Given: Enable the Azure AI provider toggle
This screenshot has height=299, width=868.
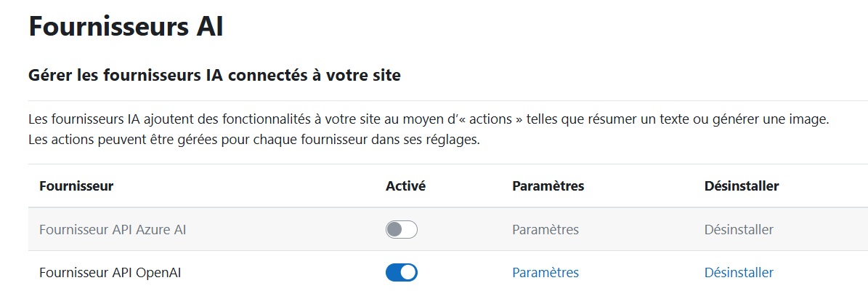Looking at the screenshot, I should [401, 230].
